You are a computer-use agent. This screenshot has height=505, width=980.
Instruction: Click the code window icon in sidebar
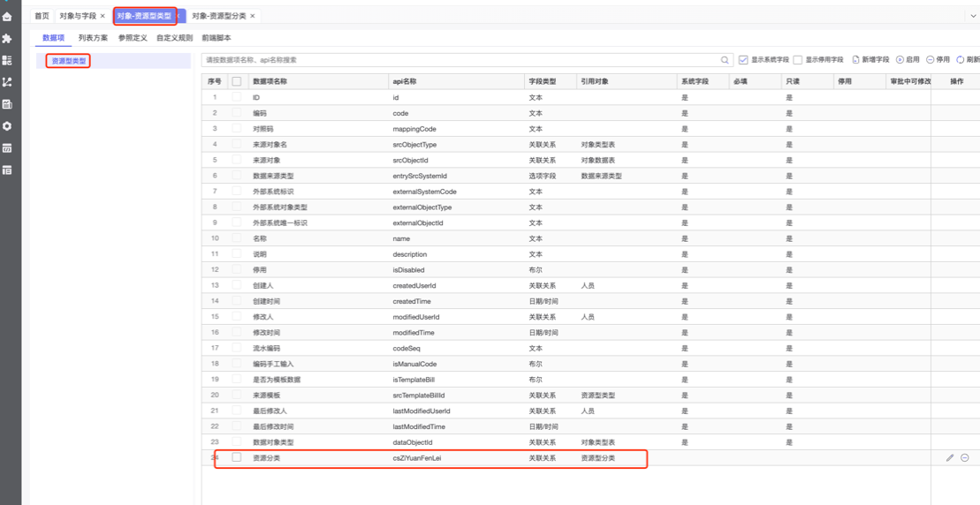(7, 148)
